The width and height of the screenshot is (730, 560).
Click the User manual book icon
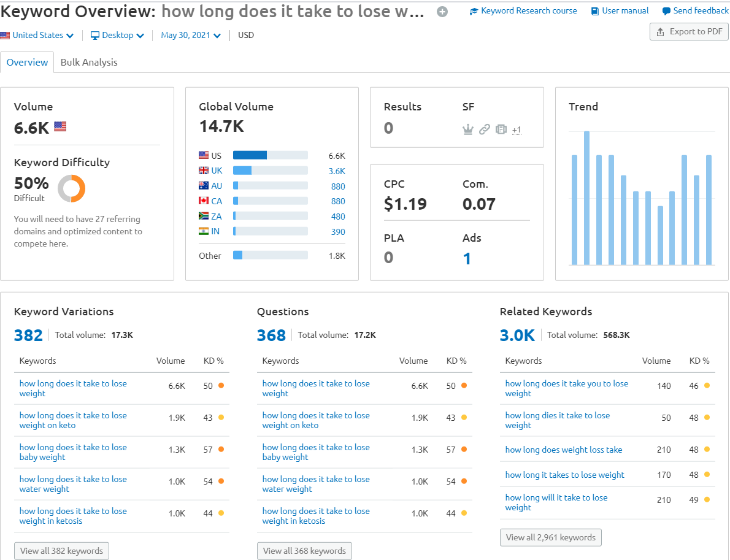595,11
